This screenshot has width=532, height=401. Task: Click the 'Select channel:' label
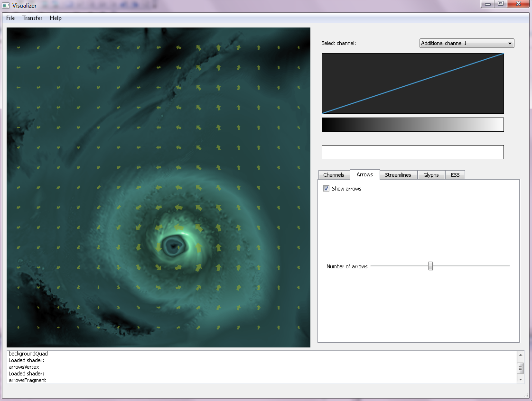(338, 43)
